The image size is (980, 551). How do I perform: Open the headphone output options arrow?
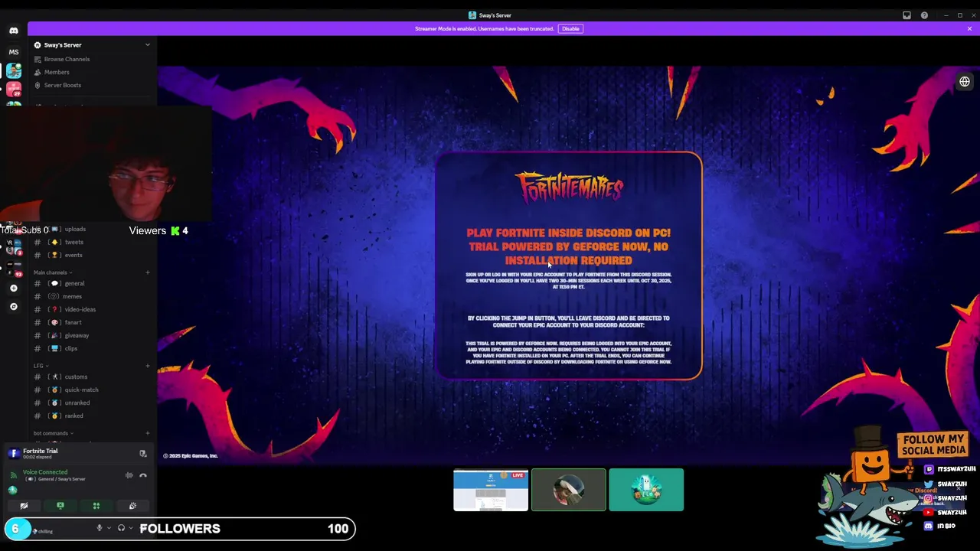[131, 528]
